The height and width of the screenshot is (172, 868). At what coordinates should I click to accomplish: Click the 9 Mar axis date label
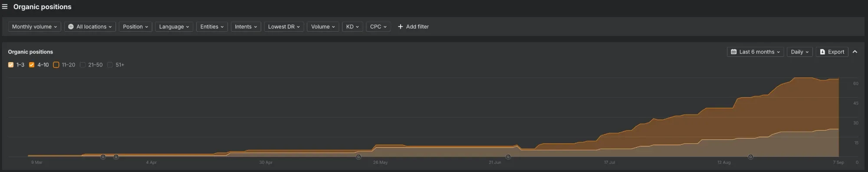[x=37, y=162]
